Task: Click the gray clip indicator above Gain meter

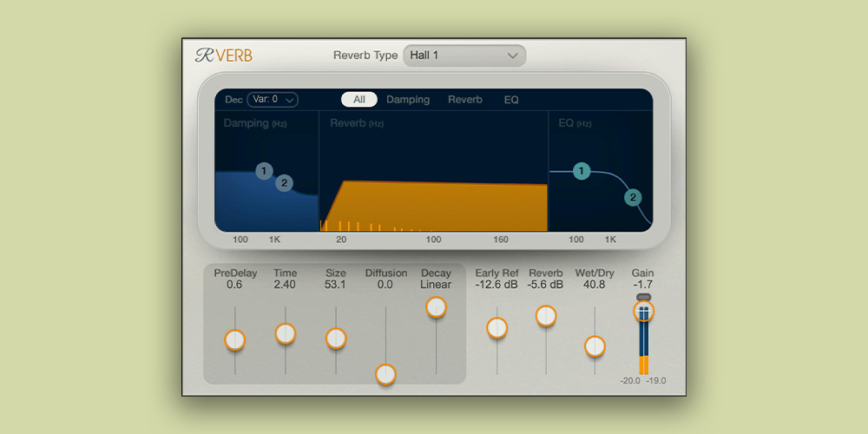Action: click(x=643, y=297)
